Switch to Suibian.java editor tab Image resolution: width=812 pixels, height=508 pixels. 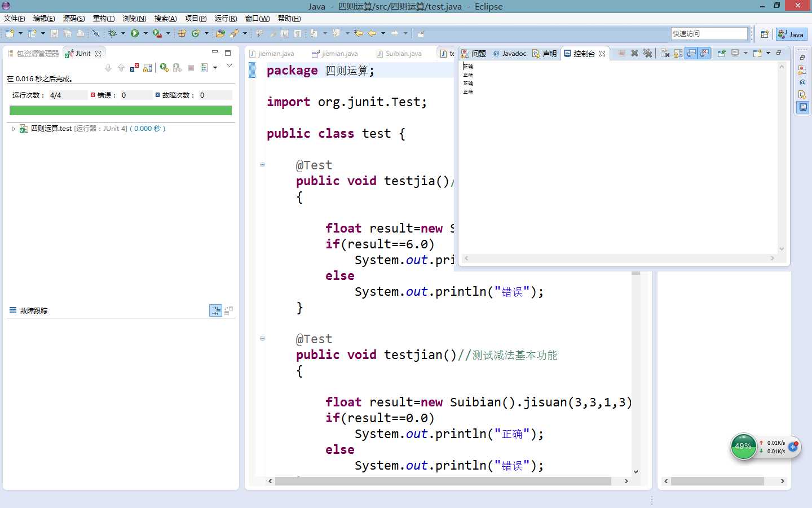point(399,54)
